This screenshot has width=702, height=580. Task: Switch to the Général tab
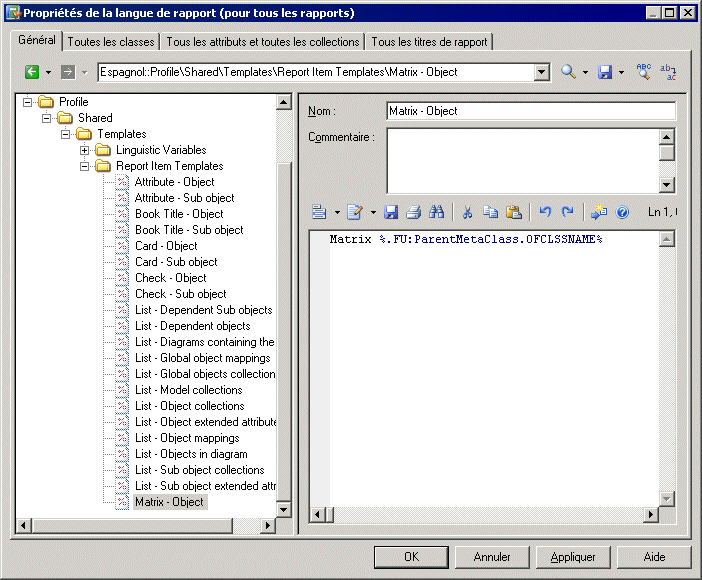click(x=37, y=40)
